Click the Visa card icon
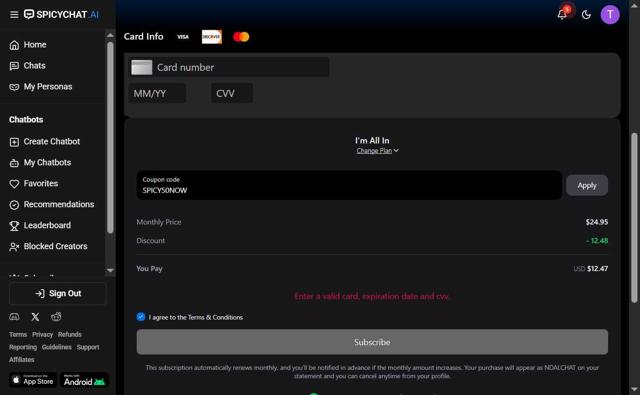The image size is (640, 395). point(183,37)
